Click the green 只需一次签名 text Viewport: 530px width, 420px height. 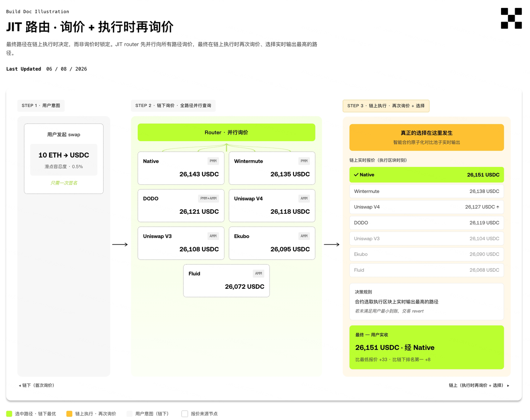click(x=64, y=183)
